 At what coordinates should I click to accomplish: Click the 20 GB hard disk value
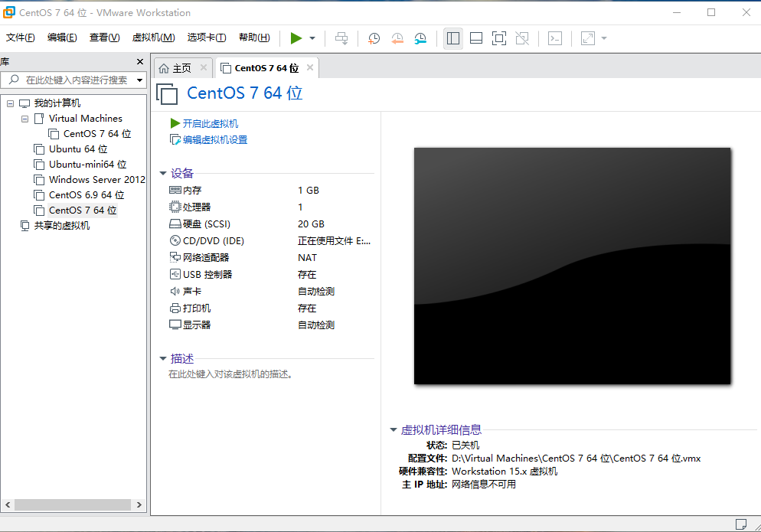click(311, 224)
